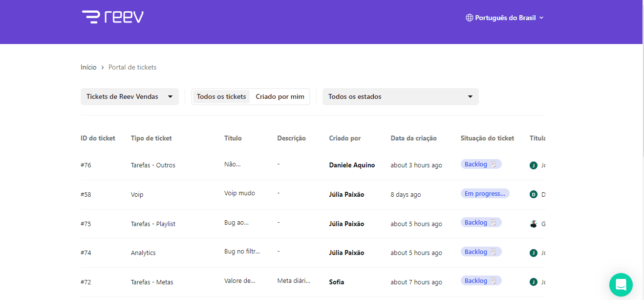Click the Tipo de ticket column header
This screenshot has width=644, height=300.
coord(151,138)
